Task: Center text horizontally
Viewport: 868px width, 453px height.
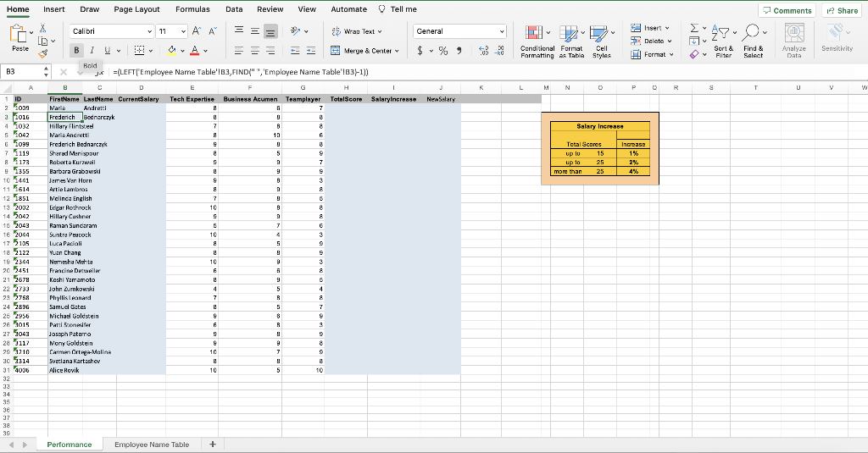Action: [x=254, y=50]
